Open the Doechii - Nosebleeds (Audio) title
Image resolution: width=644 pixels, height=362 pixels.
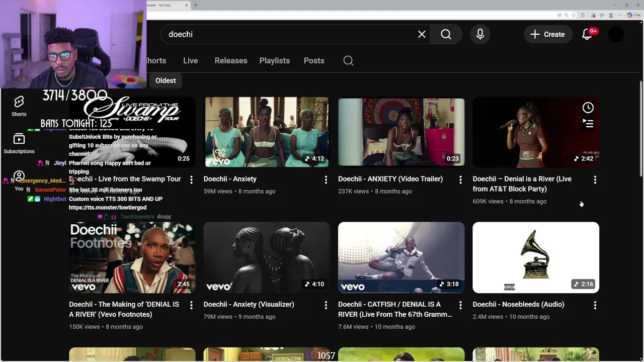click(518, 304)
